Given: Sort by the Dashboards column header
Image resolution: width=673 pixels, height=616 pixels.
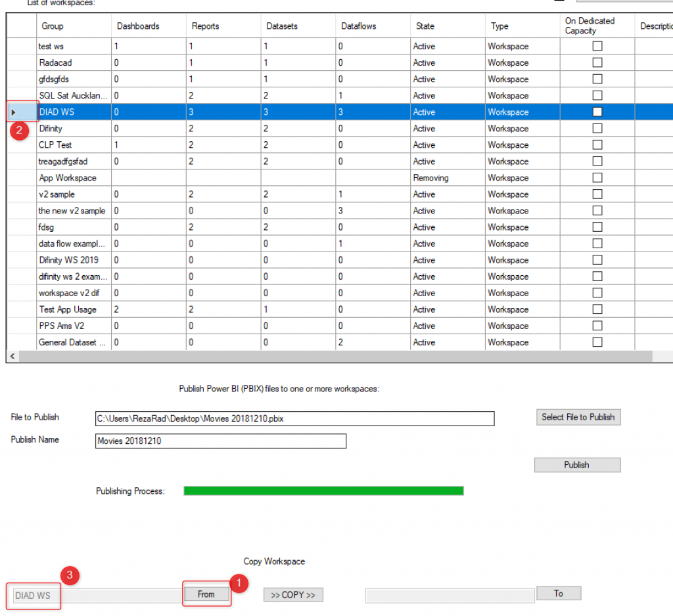Looking at the screenshot, I should point(138,26).
